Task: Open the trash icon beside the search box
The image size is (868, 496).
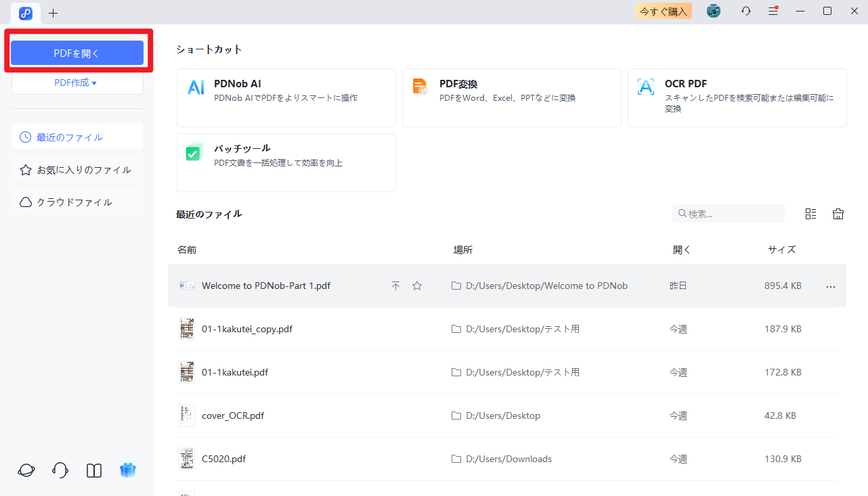Action: [838, 213]
